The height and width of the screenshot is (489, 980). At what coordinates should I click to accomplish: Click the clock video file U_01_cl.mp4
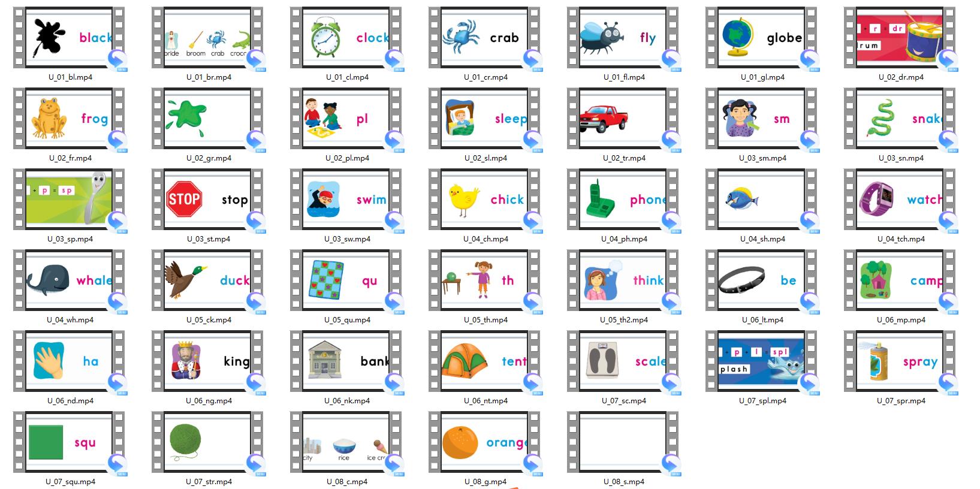point(346,37)
